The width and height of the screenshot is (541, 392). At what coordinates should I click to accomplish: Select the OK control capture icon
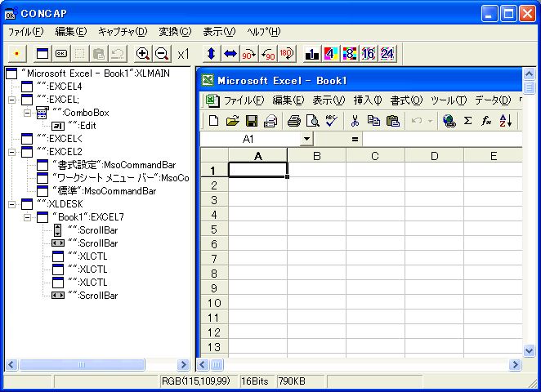click(61, 54)
